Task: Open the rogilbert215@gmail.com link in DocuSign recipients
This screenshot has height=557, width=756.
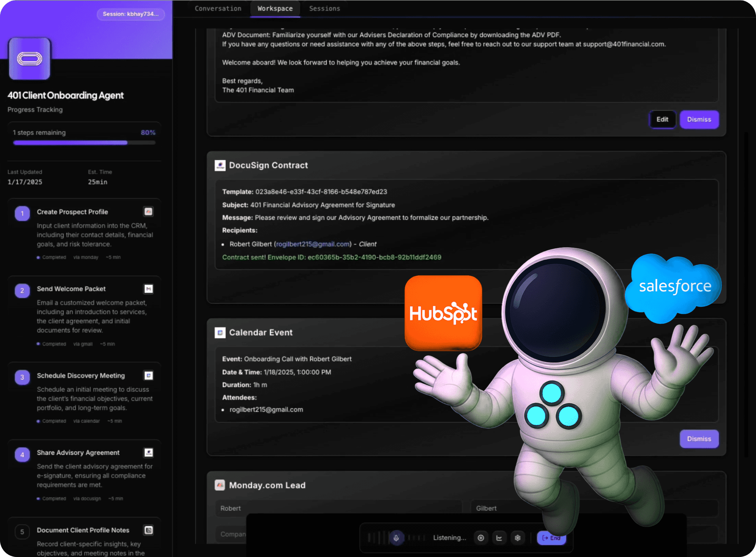Action: [313, 244]
